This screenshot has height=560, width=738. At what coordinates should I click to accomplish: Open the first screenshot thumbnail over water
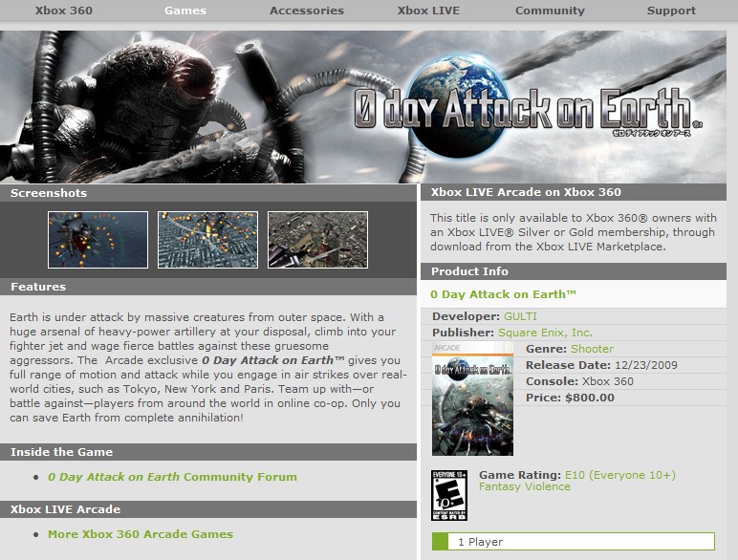click(98, 240)
